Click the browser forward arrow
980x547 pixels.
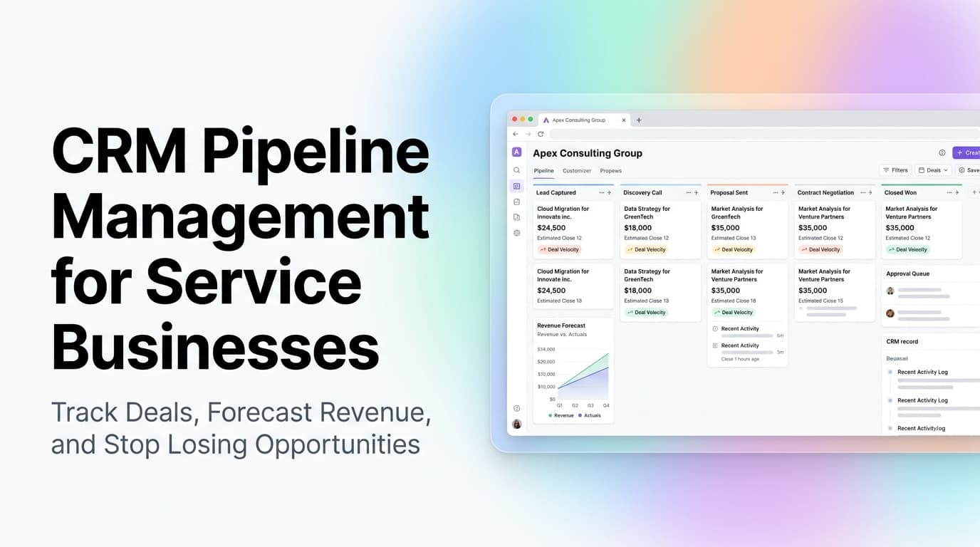pyautogui.click(x=528, y=134)
